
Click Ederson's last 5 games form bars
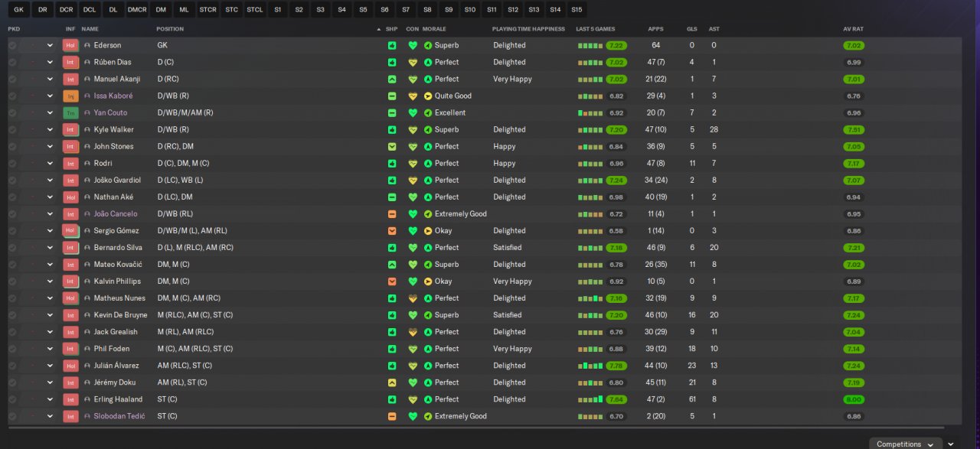[590, 45]
